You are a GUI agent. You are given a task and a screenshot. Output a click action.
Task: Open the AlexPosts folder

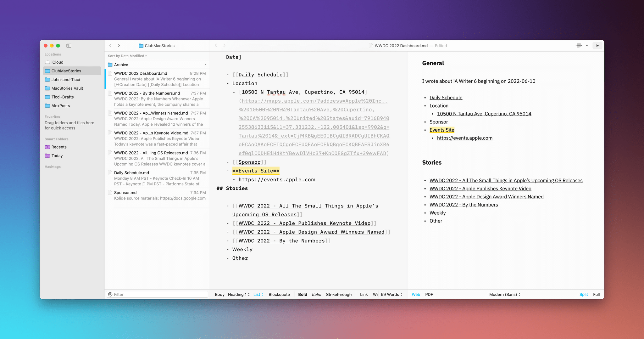(72, 106)
